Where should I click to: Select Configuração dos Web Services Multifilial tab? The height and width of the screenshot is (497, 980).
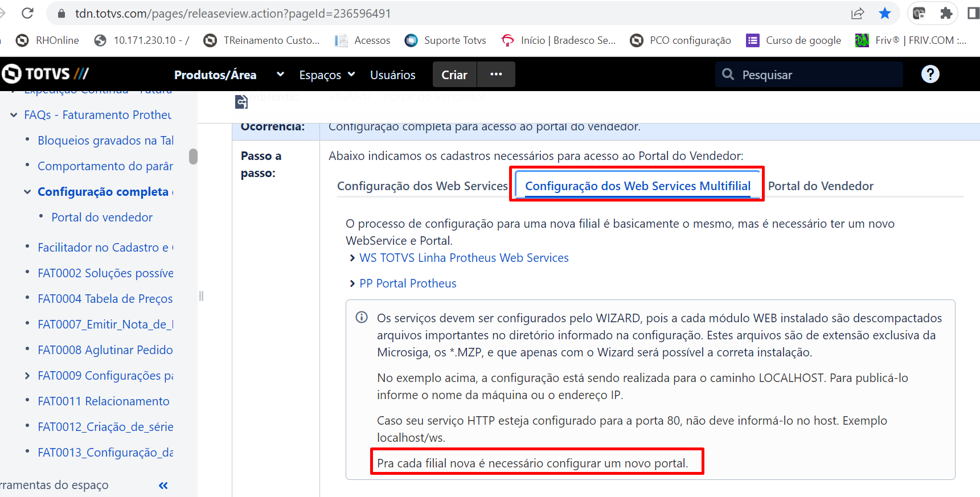click(638, 186)
